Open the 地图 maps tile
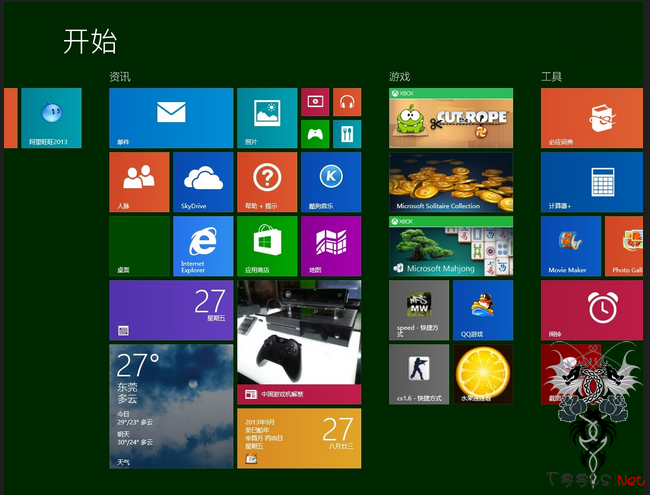 click(x=331, y=246)
